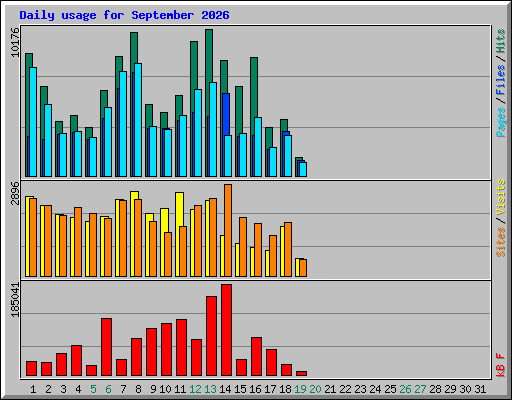The width and height of the screenshot is (512, 400).
Task: Click day label 8 on the x-axis
Action: (x=138, y=389)
